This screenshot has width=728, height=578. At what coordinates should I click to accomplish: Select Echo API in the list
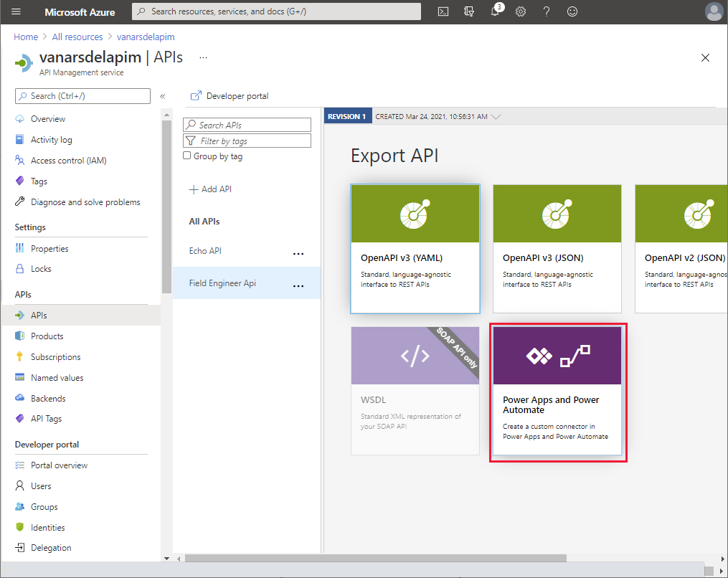point(205,251)
